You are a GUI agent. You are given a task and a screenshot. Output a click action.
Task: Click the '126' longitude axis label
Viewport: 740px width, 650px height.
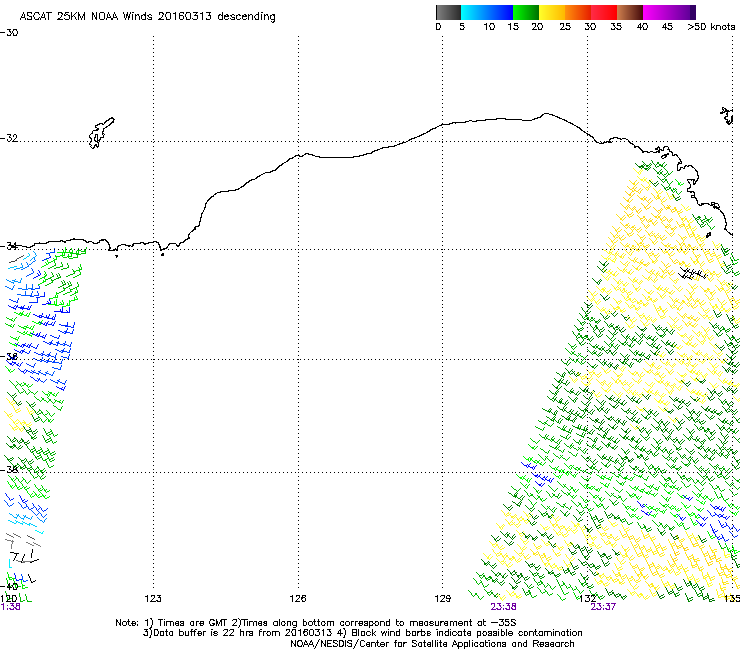pyautogui.click(x=298, y=599)
